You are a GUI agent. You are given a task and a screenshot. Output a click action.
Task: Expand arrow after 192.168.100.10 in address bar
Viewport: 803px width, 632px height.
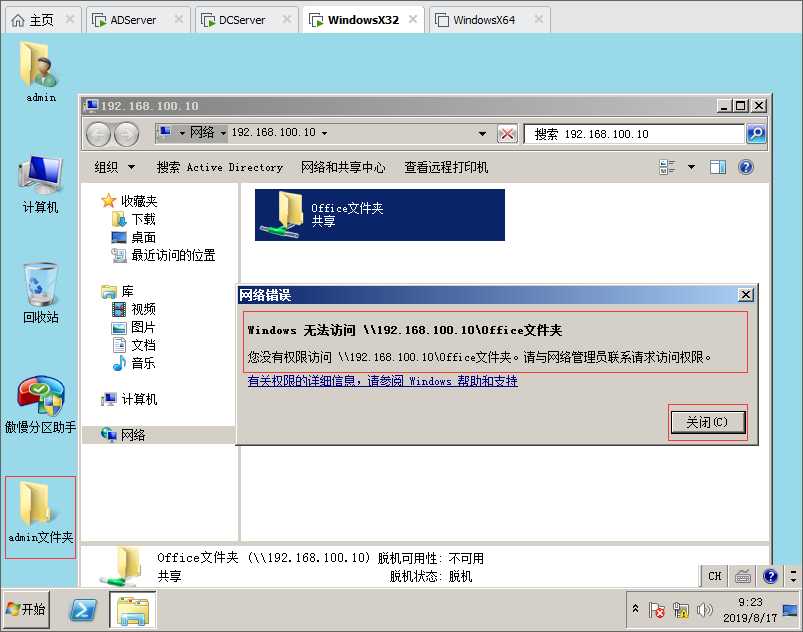tap(324, 133)
